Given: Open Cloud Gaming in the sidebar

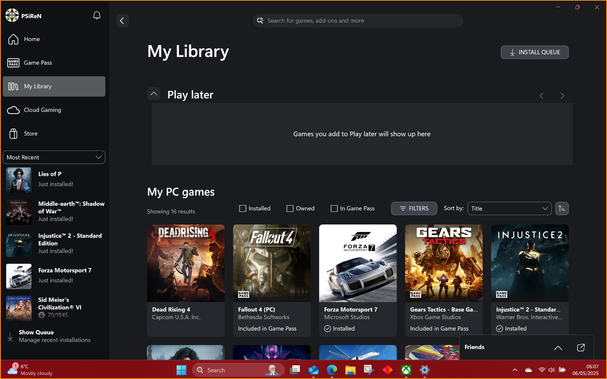Looking at the screenshot, I should [54, 110].
